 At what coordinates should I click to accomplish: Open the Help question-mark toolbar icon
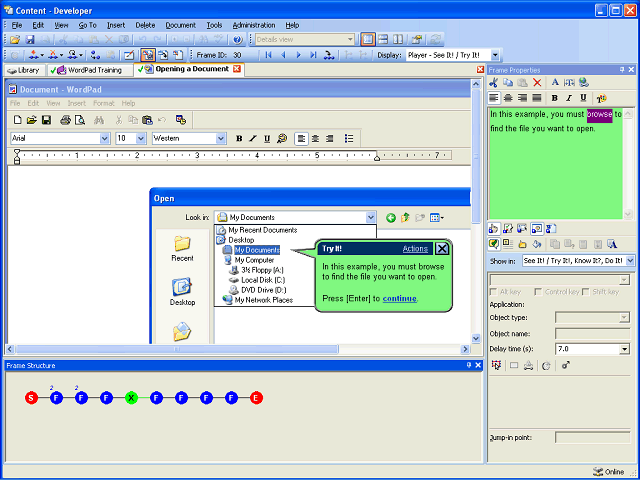pyautogui.click(x=238, y=40)
